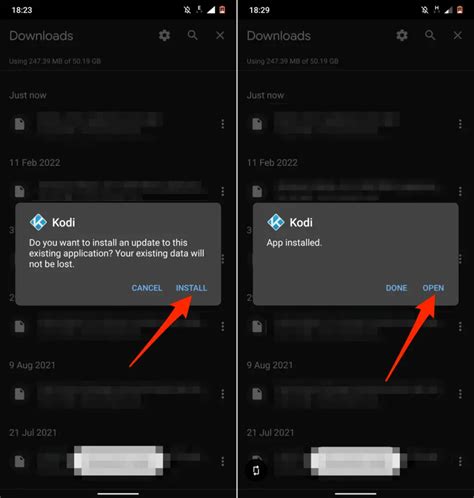
Task: Click the Kodi logo in the install dialog
Action: click(38, 222)
